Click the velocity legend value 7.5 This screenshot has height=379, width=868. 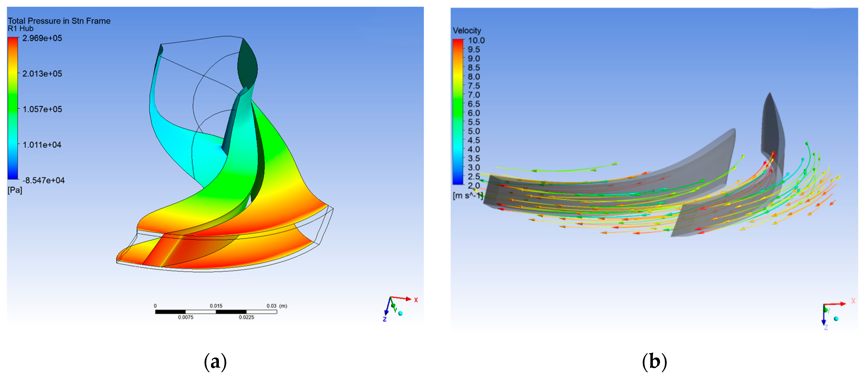473,86
